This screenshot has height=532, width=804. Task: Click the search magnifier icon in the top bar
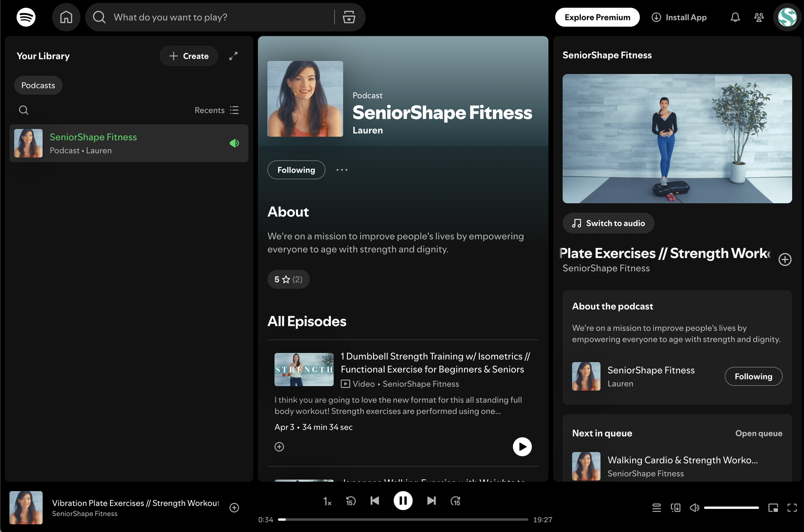tap(99, 17)
